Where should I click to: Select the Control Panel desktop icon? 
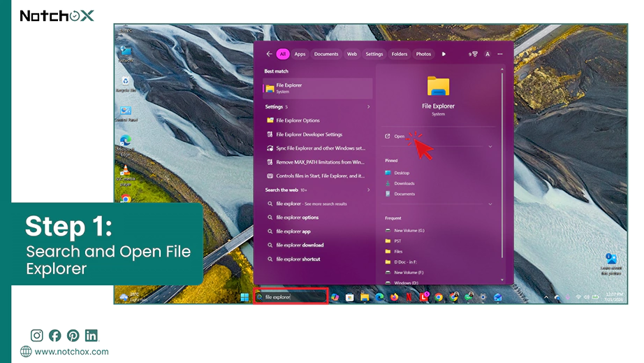pos(126,114)
